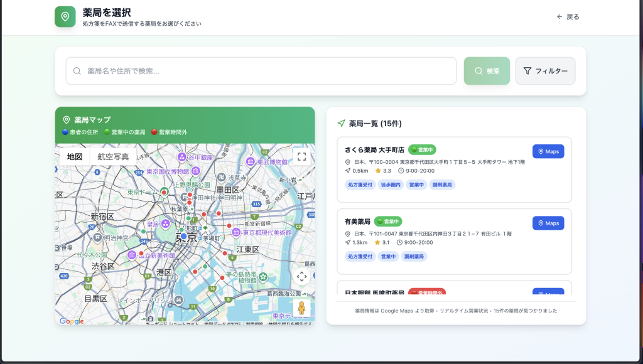This screenshot has height=364, width=643.
Task: Click the 東京都現代美術館 museum marker
Action: tap(236, 232)
